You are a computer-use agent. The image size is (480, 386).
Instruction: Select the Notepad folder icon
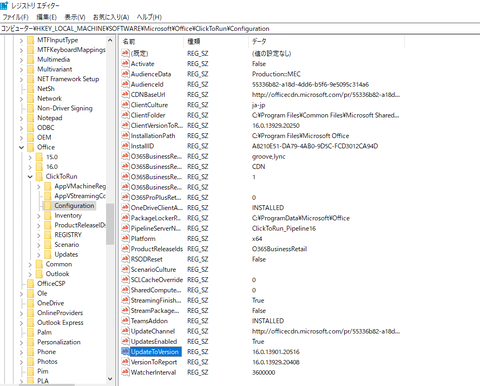tap(31, 118)
